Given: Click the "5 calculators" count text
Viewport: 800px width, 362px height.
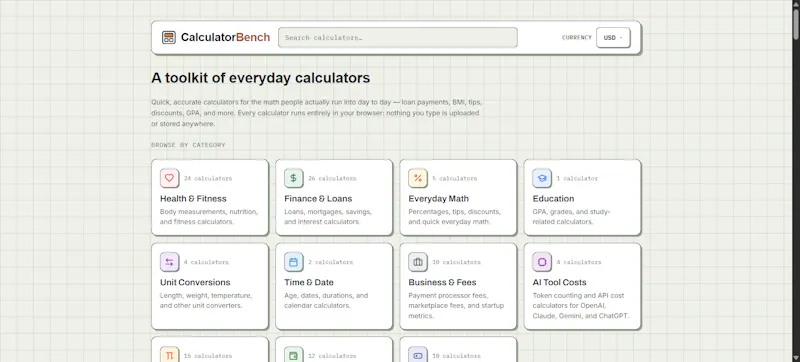Looking at the screenshot, I should (x=455, y=178).
